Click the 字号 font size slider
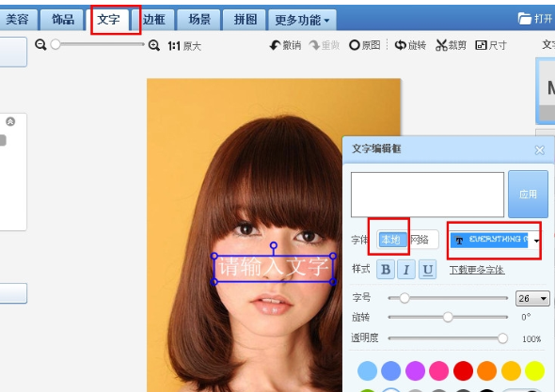The height and width of the screenshot is (392, 555). (448, 298)
